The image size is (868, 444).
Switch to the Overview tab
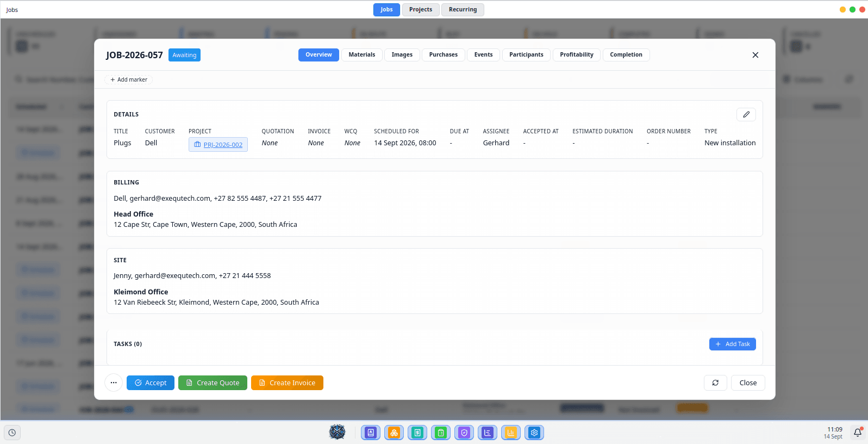[x=319, y=55]
